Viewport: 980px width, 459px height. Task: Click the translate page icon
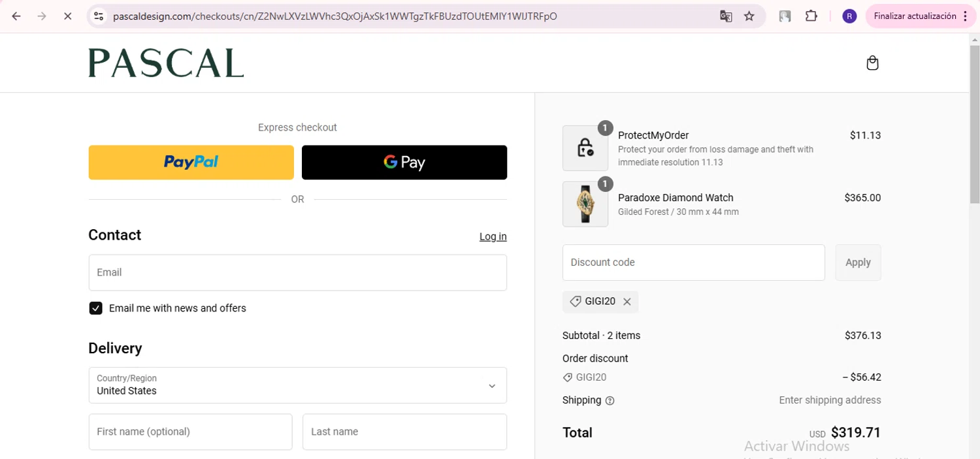[726, 16]
